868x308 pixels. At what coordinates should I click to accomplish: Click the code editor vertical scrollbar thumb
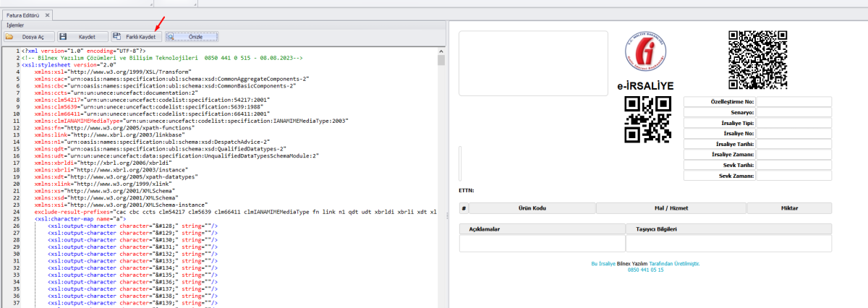pyautogui.click(x=441, y=61)
